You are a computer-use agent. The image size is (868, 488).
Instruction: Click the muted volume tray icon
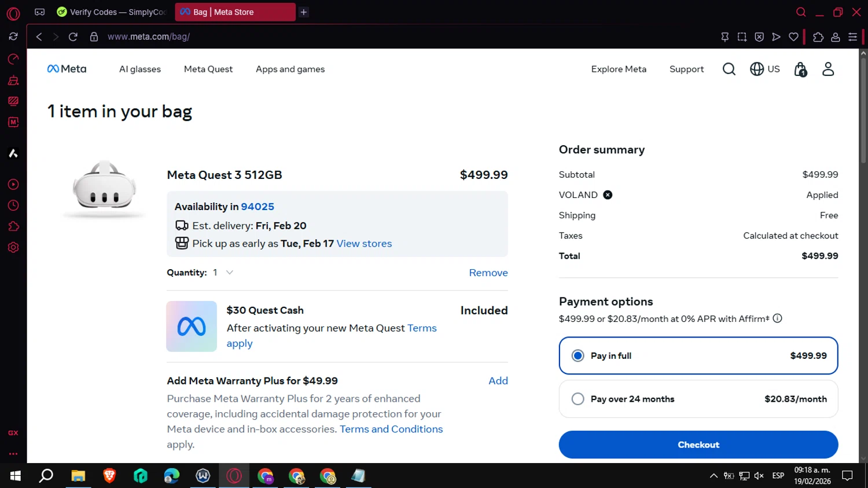(x=759, y=476)
